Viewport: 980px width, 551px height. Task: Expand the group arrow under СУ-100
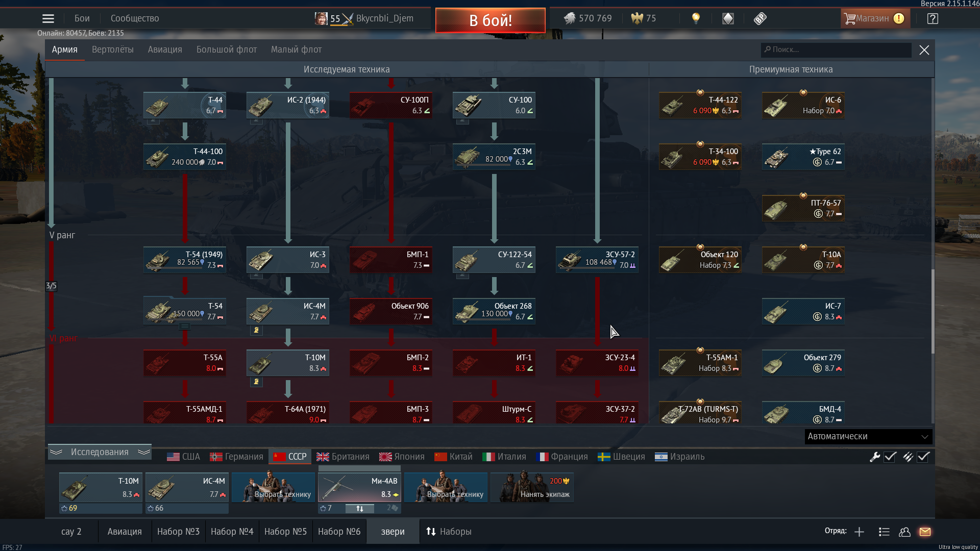click(x=462, y=121)
